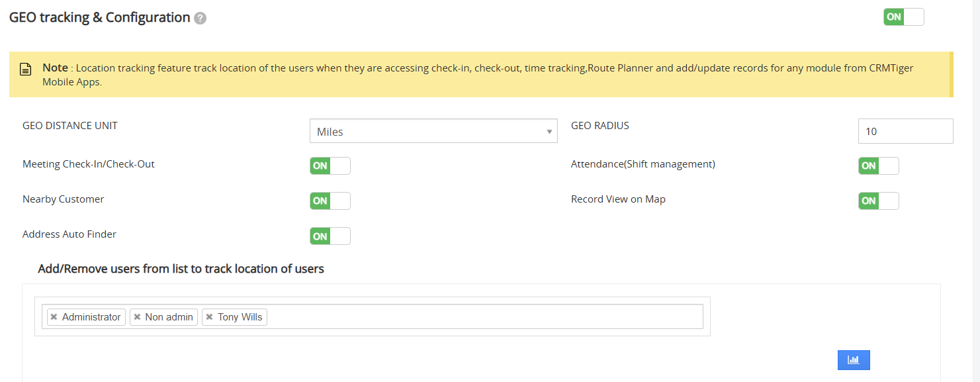
Task: Click the GEO tracking & Configuration heading
Action: pyautogui.click(x=100, y=17)
